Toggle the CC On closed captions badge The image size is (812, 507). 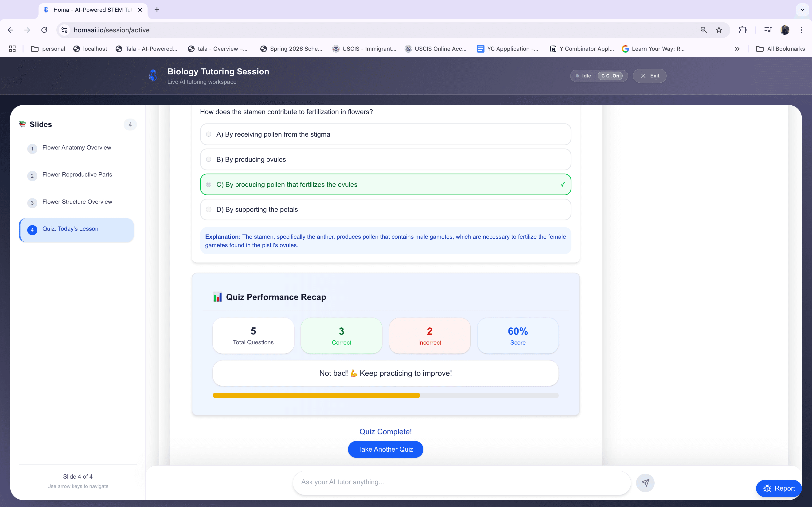point(610,75)
